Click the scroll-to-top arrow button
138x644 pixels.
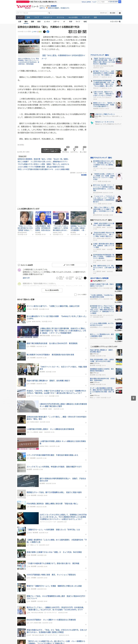(x=133, y=398)
